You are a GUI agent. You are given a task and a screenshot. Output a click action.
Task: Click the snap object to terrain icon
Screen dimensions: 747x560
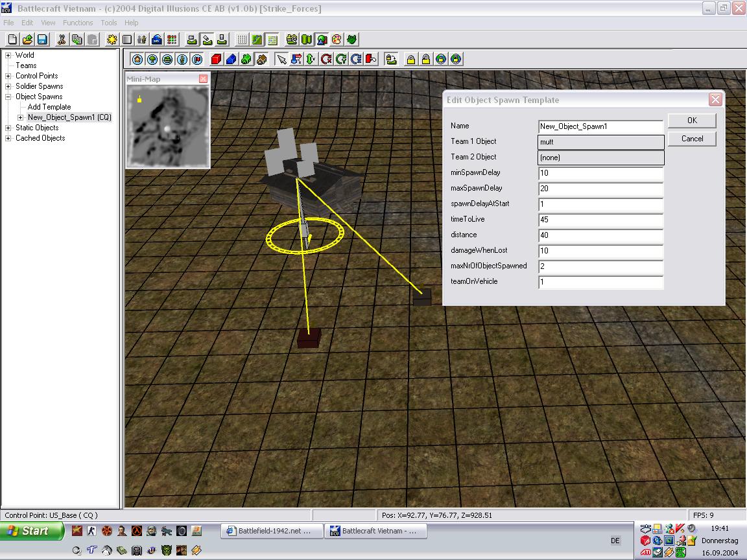point(391,59)
